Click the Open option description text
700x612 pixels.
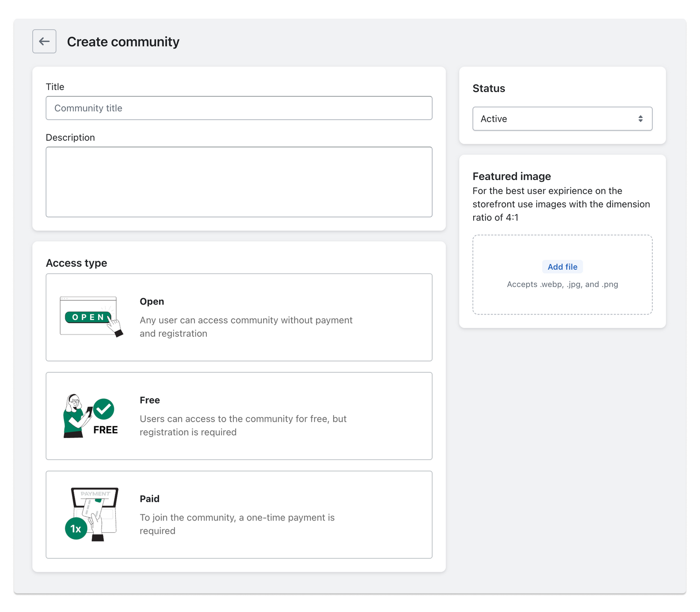pyautogui.click(x=246, y=327)
